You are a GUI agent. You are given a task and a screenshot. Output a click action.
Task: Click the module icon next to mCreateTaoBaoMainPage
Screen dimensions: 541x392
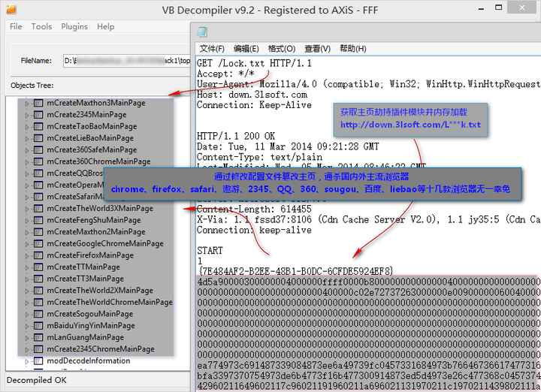coord(38,126)
